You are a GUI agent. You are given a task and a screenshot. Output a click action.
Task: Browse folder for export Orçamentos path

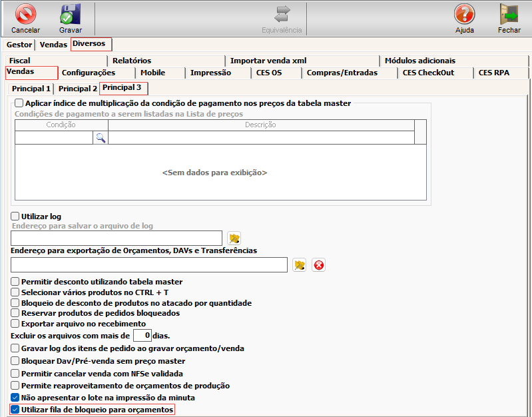click(300, 265)
